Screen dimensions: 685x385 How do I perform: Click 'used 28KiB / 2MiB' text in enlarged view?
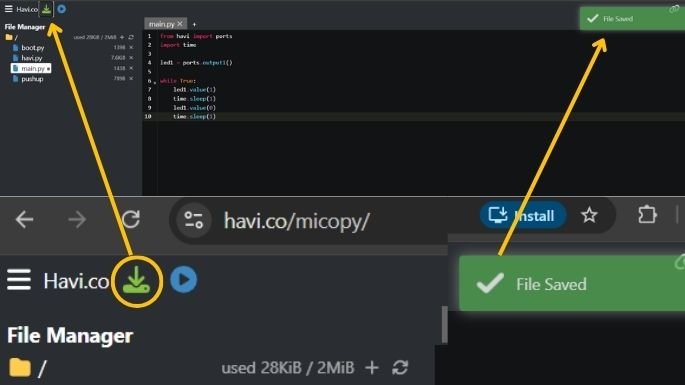(287, 368)
